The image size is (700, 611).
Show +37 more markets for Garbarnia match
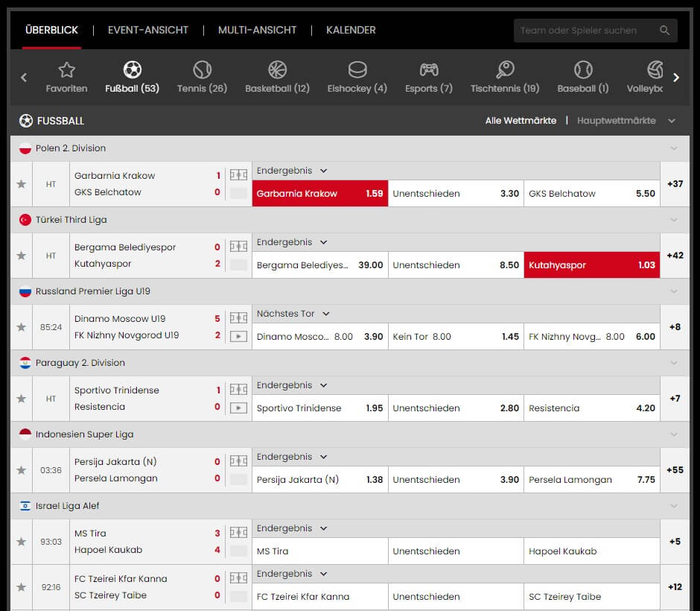click(x=675, y=184)
